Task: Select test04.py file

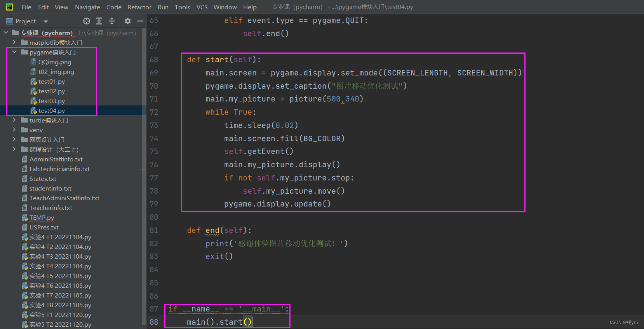Action: coord(52,110)
